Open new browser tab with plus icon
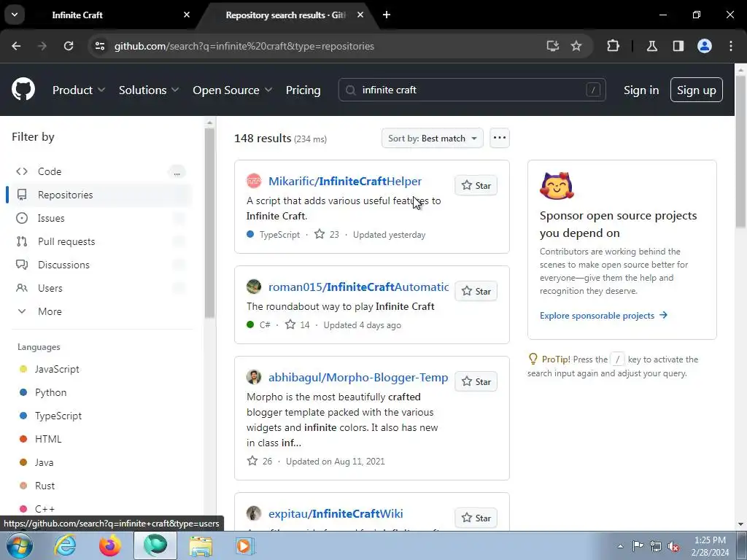747x560 pixels. coord(387,15)
